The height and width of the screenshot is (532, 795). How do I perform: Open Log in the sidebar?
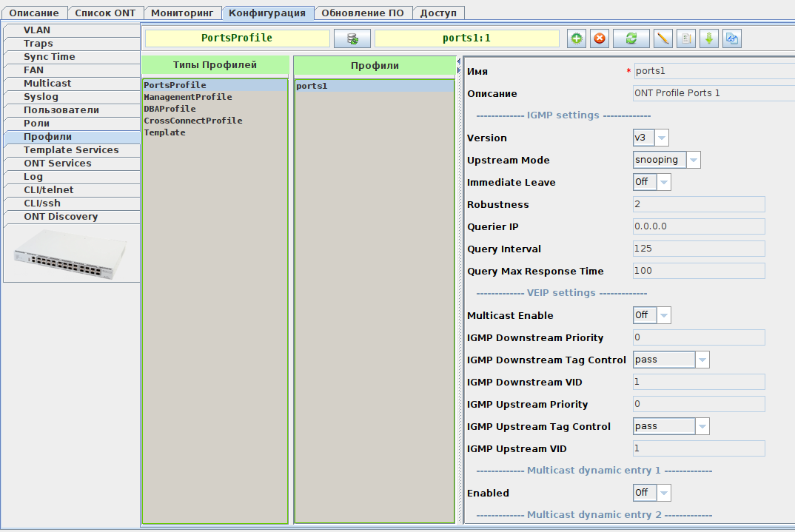[x=72, y=177]
